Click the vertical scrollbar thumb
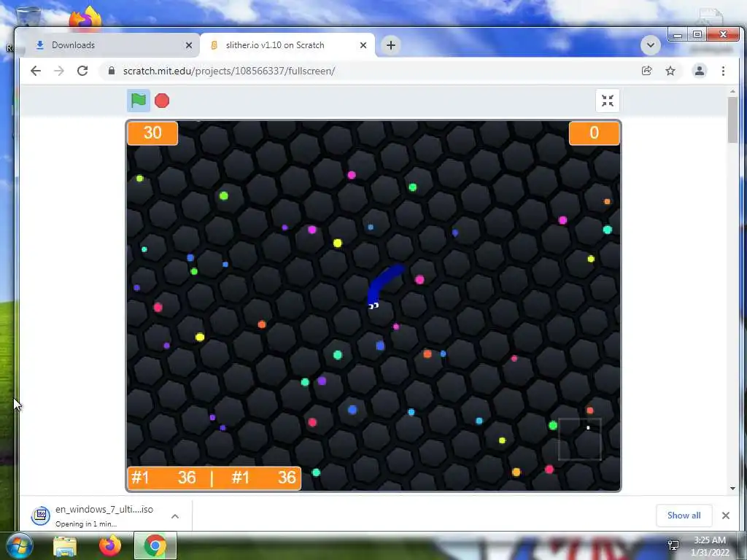Viewport: 747px width, 560px height. 732,120
